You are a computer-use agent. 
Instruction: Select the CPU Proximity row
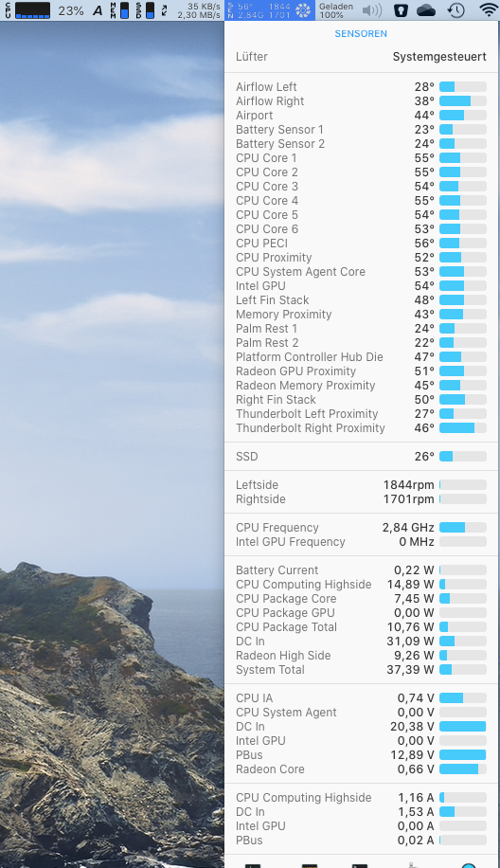coord(361,258)
